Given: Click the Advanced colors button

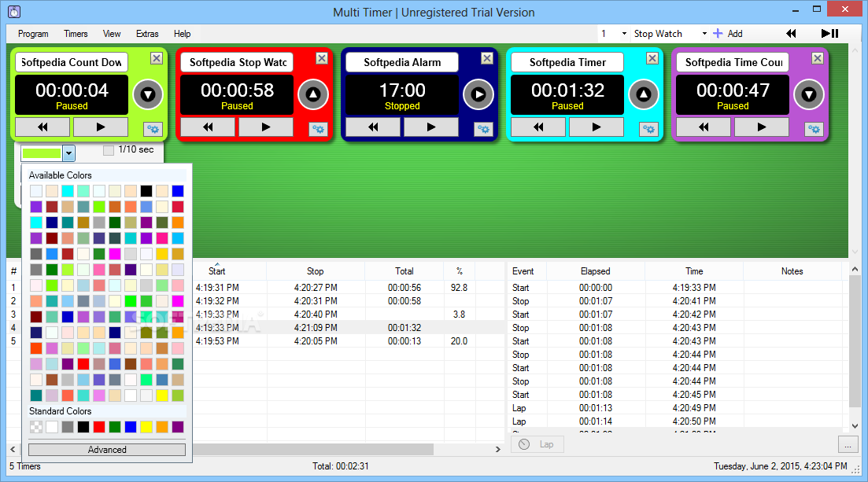Looking at the screenshot, I should (107, 449).
